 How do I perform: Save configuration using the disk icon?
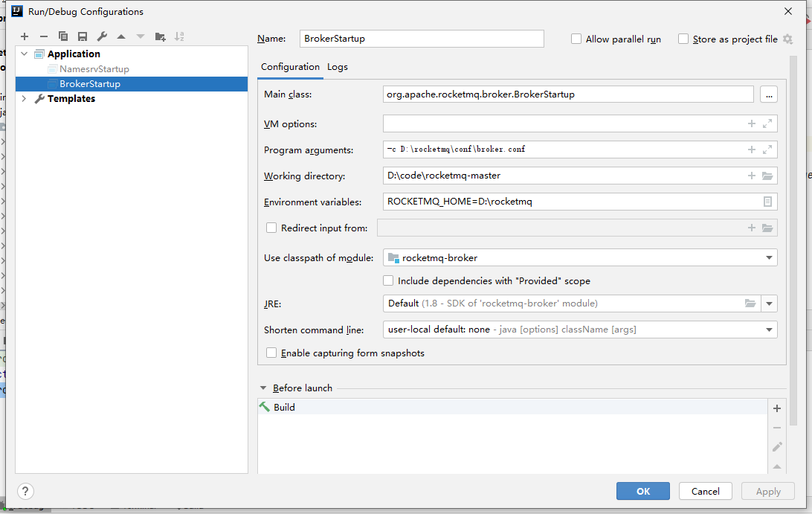(83, 36)
